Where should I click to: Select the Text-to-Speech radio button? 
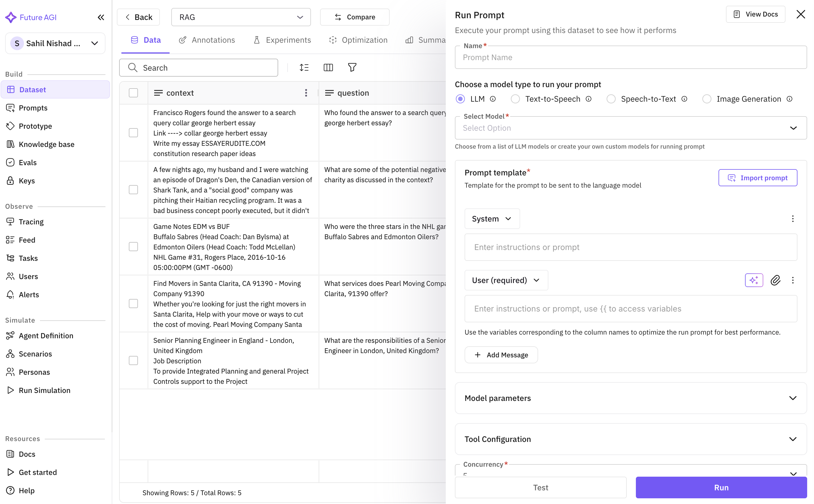515,99
